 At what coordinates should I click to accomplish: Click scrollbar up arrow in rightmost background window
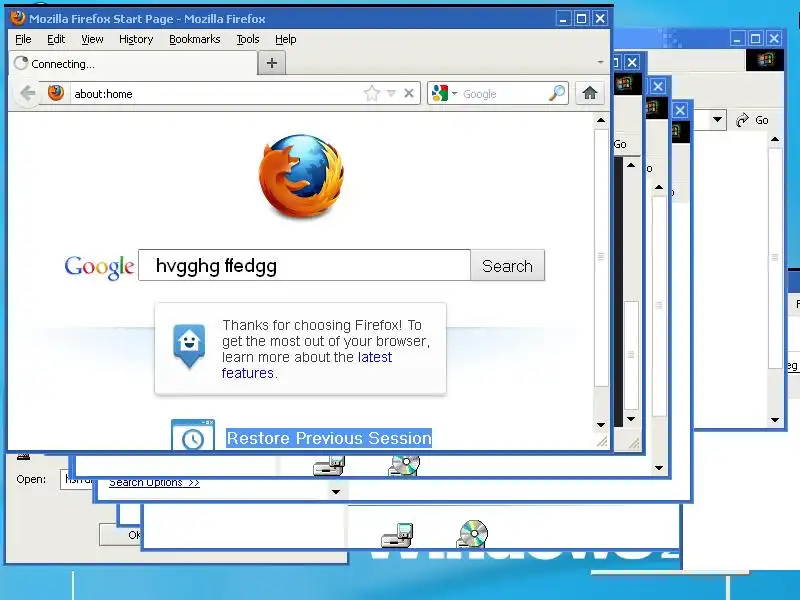[775, 139]
